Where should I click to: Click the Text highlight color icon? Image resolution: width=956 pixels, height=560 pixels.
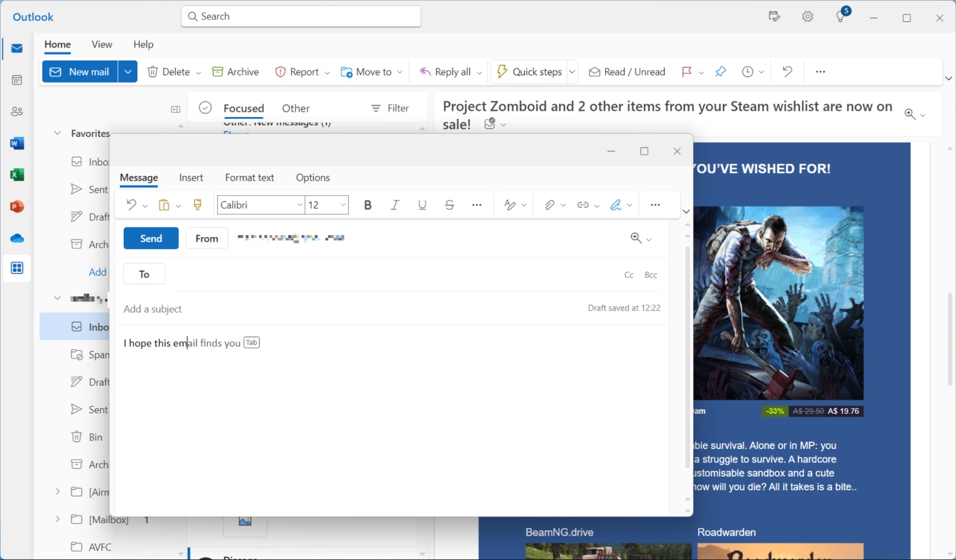(x=509, y=205)
